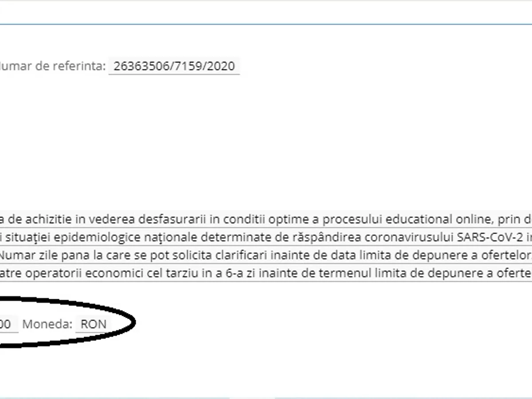The width and height of the screenshot is (532, 399).
Task: Click the line mentioning 'situației epidemiologice naționale'
Action: pos(266,237)
